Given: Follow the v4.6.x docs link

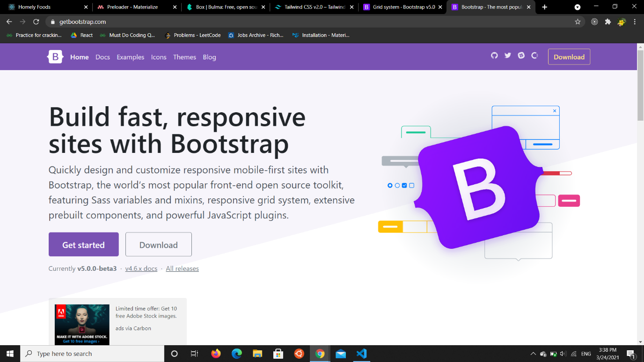Looking at the screenshot, I should pyautogui.click(x=141, y=268).
